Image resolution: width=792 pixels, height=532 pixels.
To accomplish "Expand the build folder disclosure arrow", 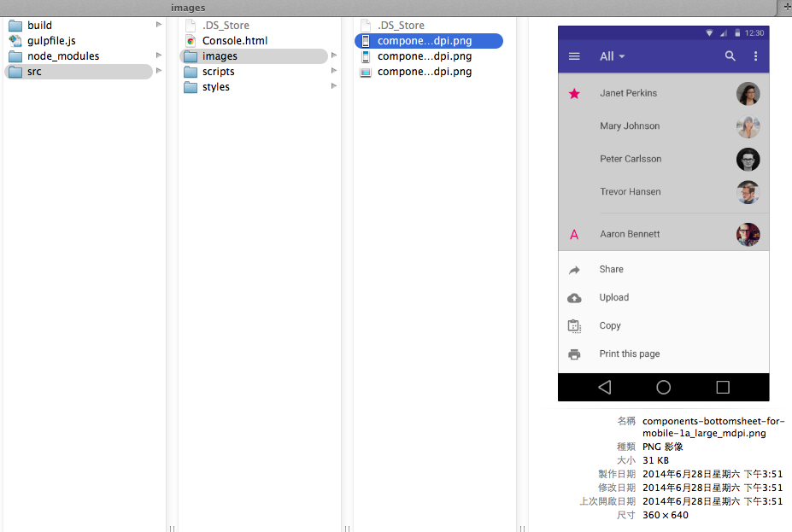I will coord(159,26).
